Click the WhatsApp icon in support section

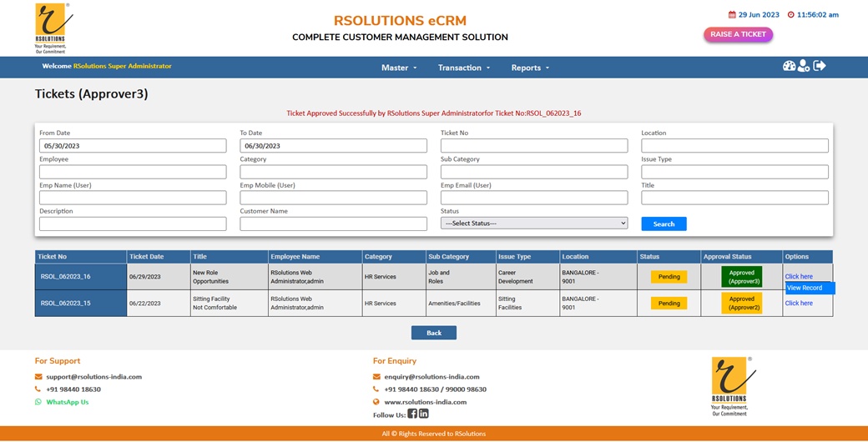click(x=38, y=402)
